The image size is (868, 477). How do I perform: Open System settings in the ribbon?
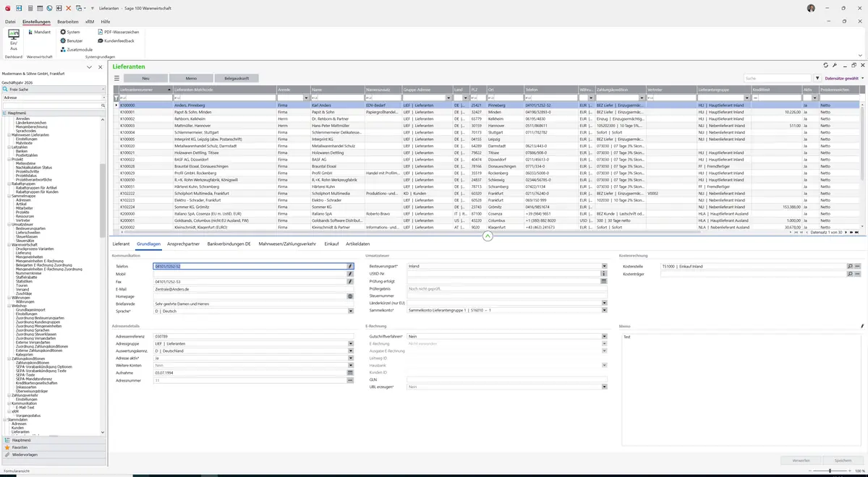[71, 32]
